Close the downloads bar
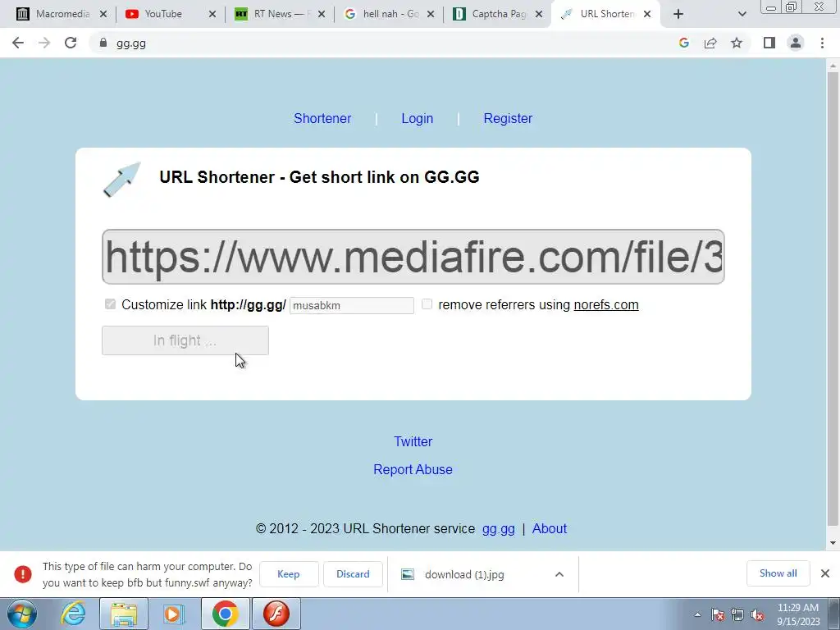Image resolution: width=840 pixels, height=630 pixels. coord(825,573)
